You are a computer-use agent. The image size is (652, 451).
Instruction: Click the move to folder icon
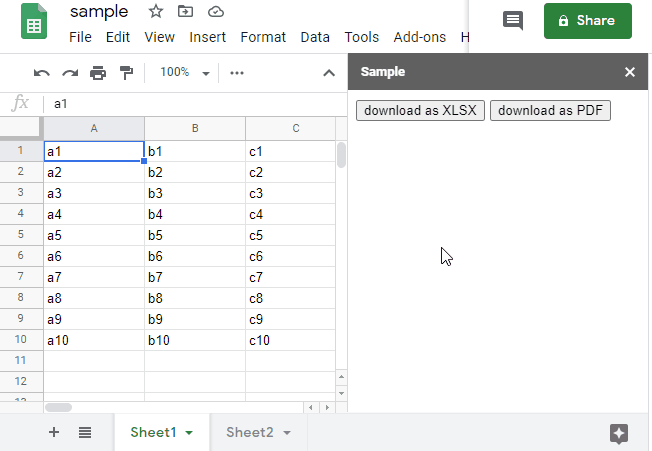pos(185,12)
